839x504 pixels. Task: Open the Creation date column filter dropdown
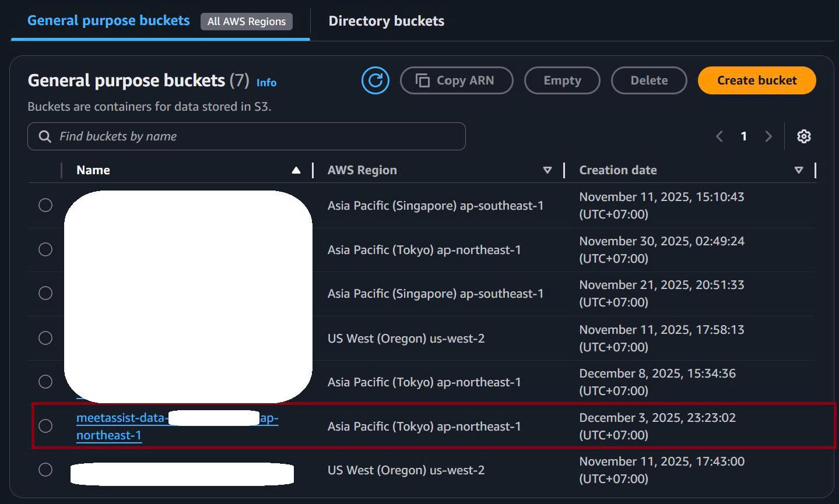click(799, 170)
